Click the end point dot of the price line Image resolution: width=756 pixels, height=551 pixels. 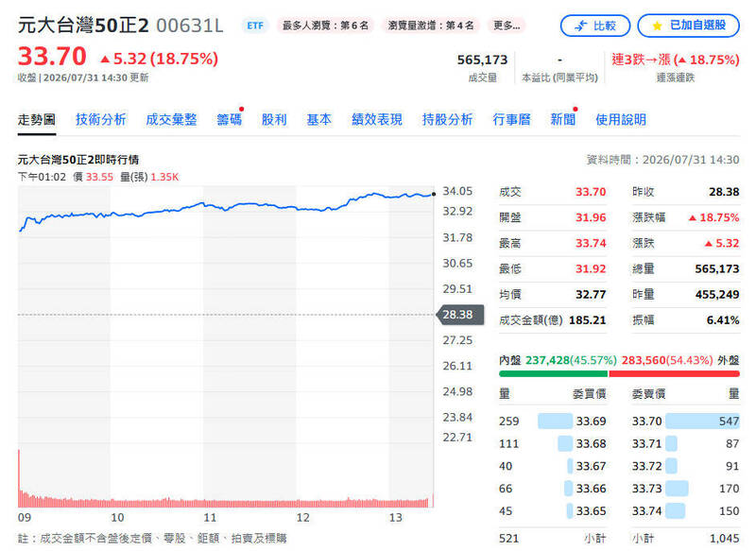pos(434,195)
